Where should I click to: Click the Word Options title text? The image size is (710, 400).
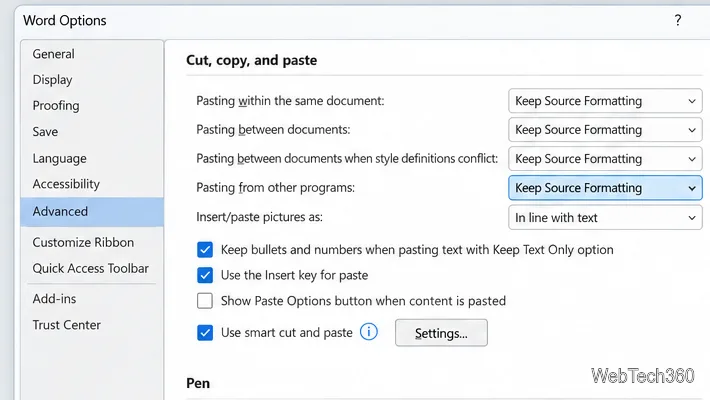(x=65, y=20)
